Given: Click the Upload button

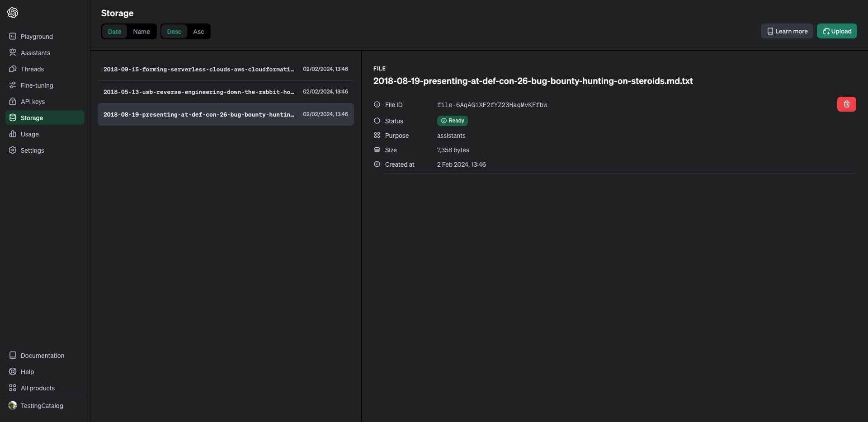Looking at the screenshot, I should [837, 31].
